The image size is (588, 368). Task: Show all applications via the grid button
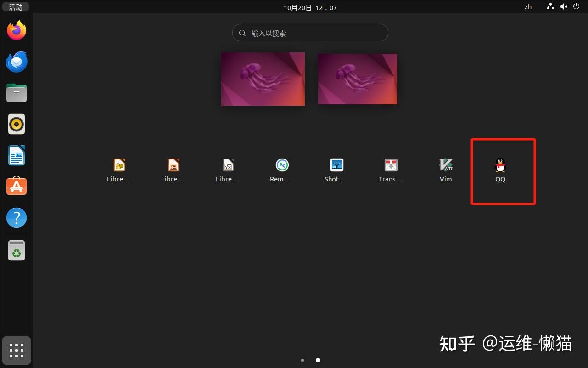(x=17, y=350)
